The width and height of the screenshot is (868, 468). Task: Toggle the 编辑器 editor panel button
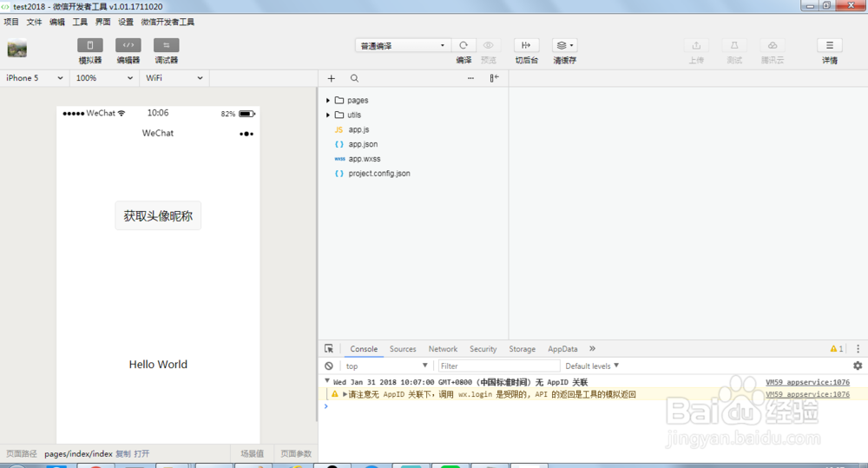coord(128,45)
